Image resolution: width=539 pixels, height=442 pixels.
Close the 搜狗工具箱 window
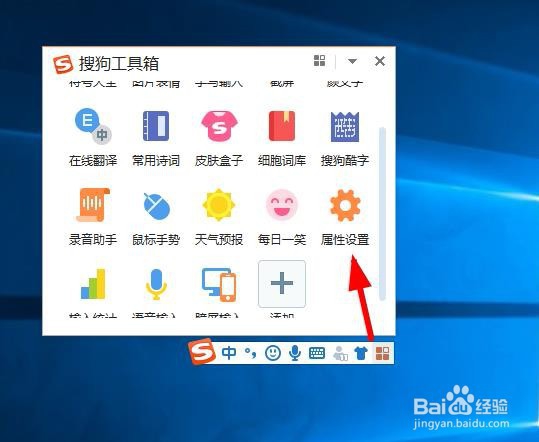tap(380, 61)
